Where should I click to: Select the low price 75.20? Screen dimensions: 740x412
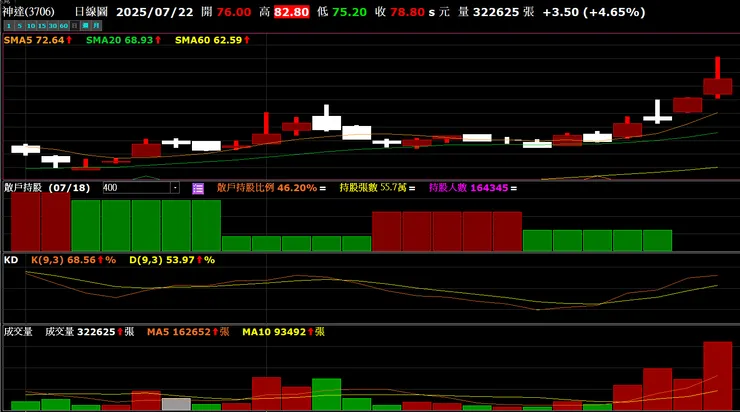coord(349,12)
